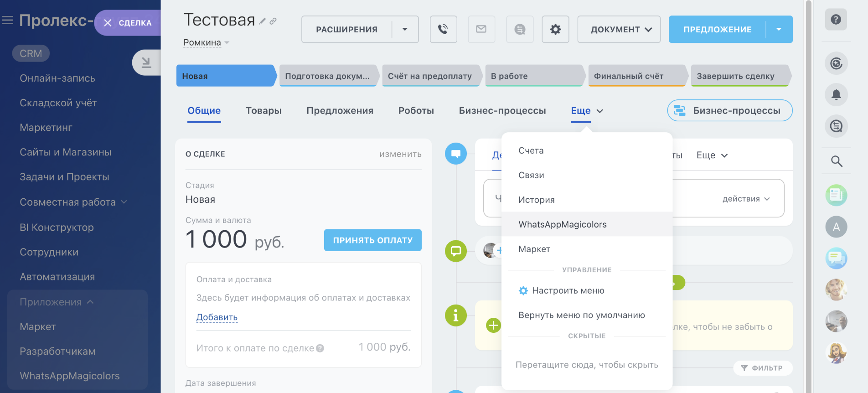This screenshot has width=868, height=393.
Task: Click the envelope email icon in the header
Action: point(481,30)
